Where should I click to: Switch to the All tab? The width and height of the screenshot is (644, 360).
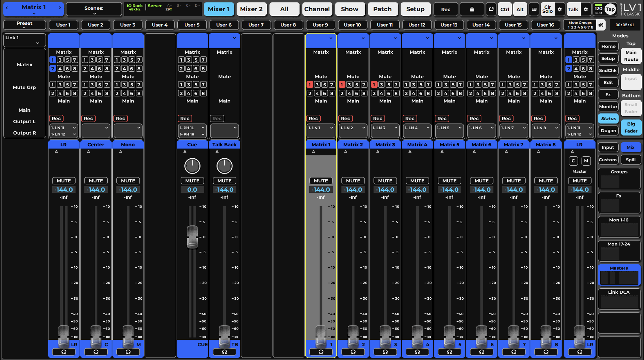284,9
